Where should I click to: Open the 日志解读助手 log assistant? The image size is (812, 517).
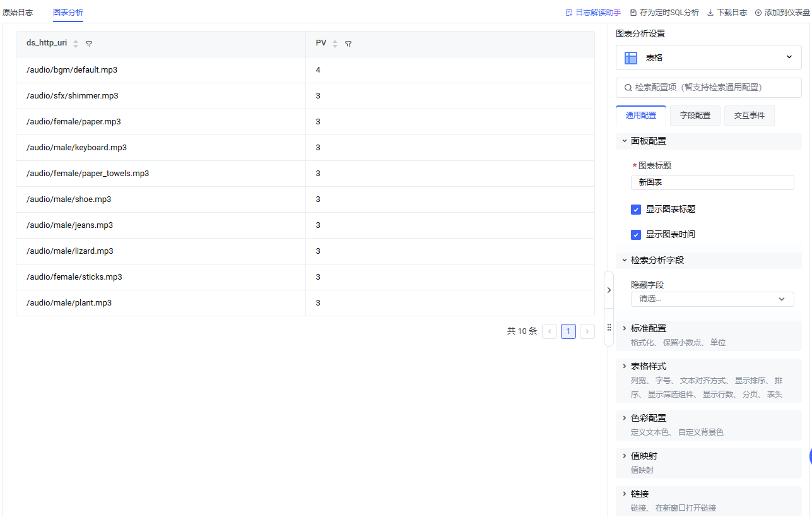(593, 13)
